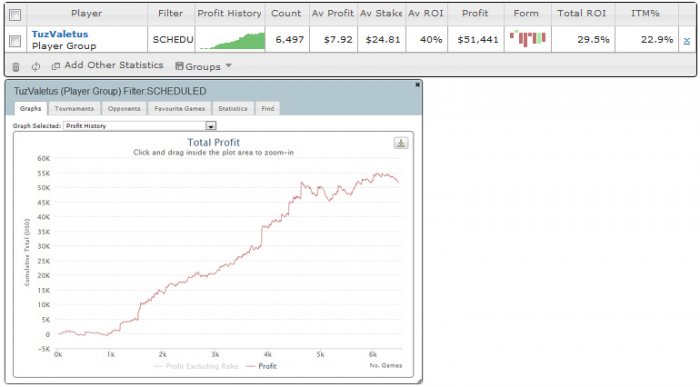The height and width of the screenshot is (387, 700).
Task: Open the Statistics tab
Action: point(233,108)
